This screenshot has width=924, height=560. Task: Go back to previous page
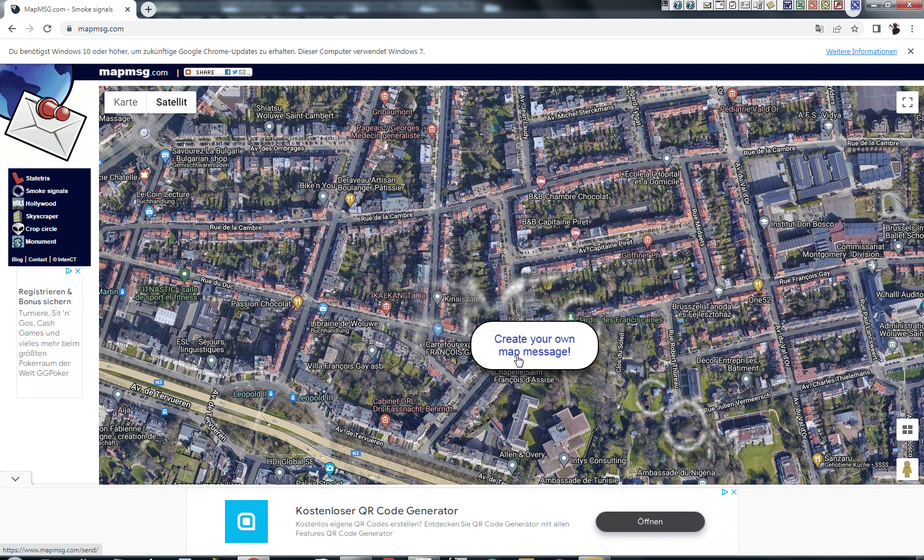point(12,29)
